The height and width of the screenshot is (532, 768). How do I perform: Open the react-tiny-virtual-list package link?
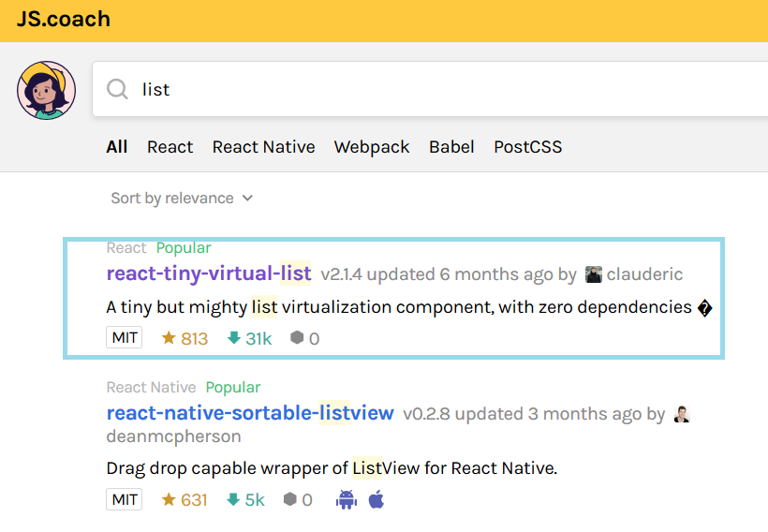[209, 273]
